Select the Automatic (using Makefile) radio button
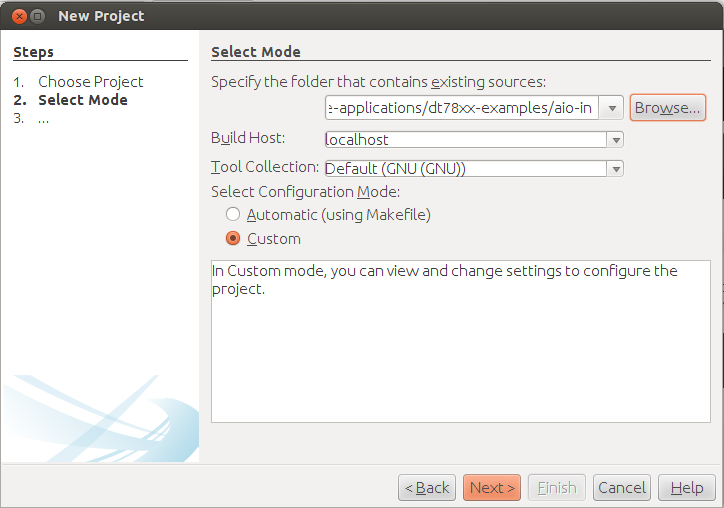This screenshot has height=508, width=724. click(x=233, y=214)
